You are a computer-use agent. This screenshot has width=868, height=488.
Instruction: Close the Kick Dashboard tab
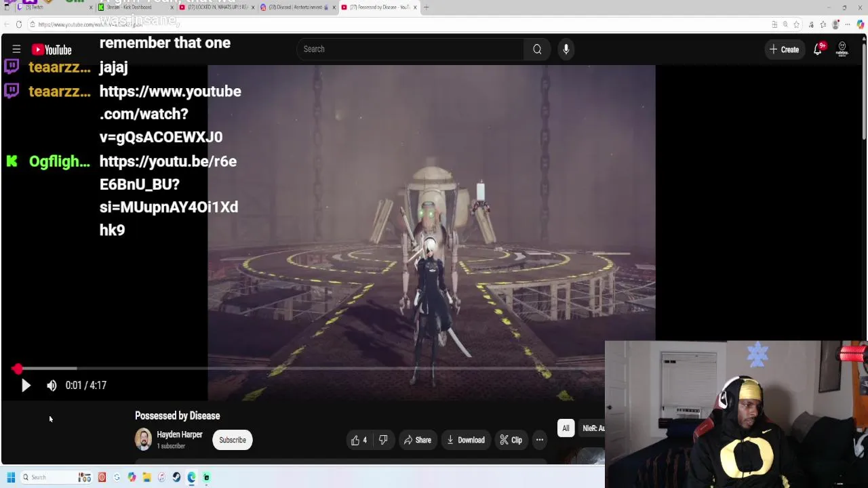(172, 7)
